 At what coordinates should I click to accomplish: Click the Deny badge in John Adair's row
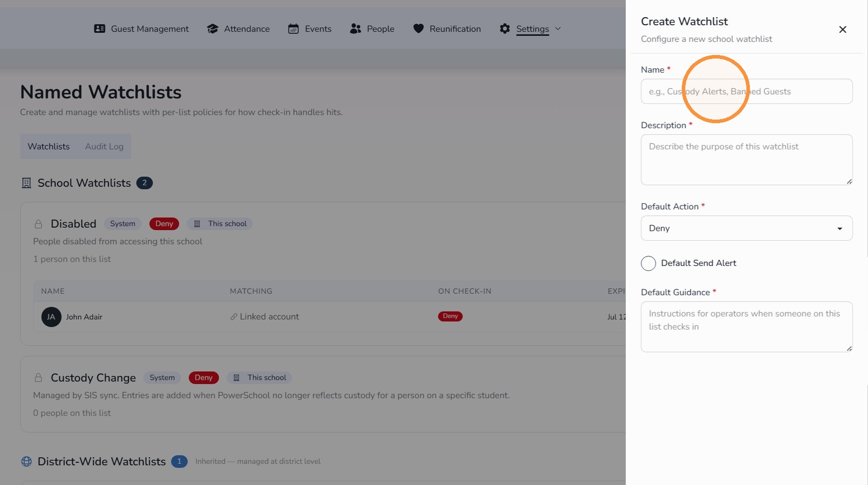click(450, 316)
